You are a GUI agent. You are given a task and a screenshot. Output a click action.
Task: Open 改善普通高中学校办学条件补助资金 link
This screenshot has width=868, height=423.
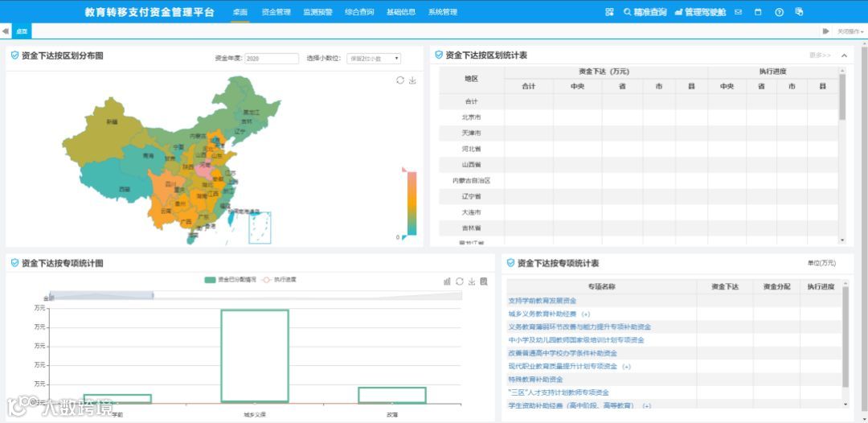click(x=563, y=353)
